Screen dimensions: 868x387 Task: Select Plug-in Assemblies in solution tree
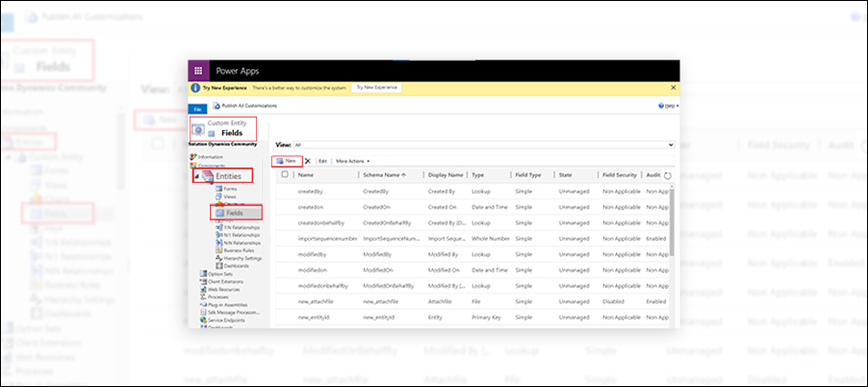pyautogui.click(x=223, y=304)
